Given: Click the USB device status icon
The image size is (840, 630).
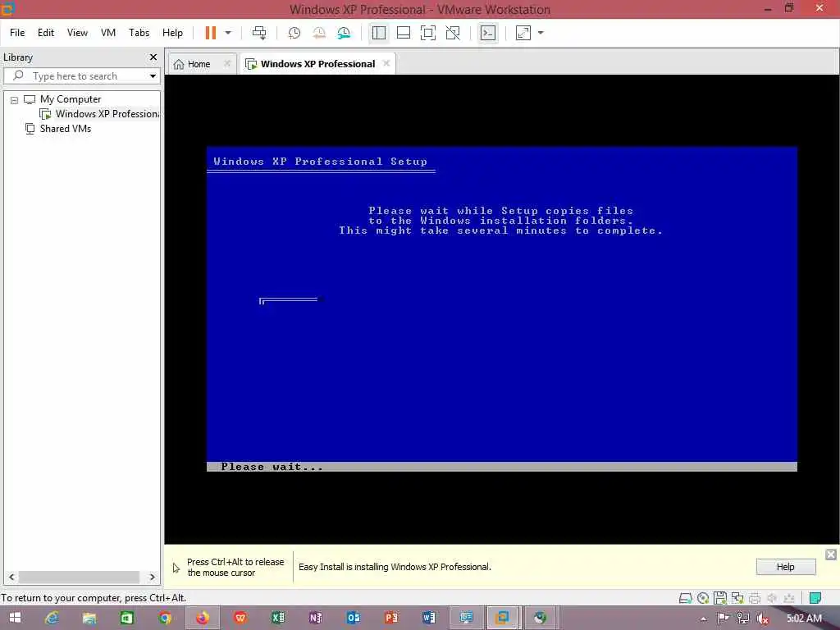Looking at the screenshot, I should (789, 598).
